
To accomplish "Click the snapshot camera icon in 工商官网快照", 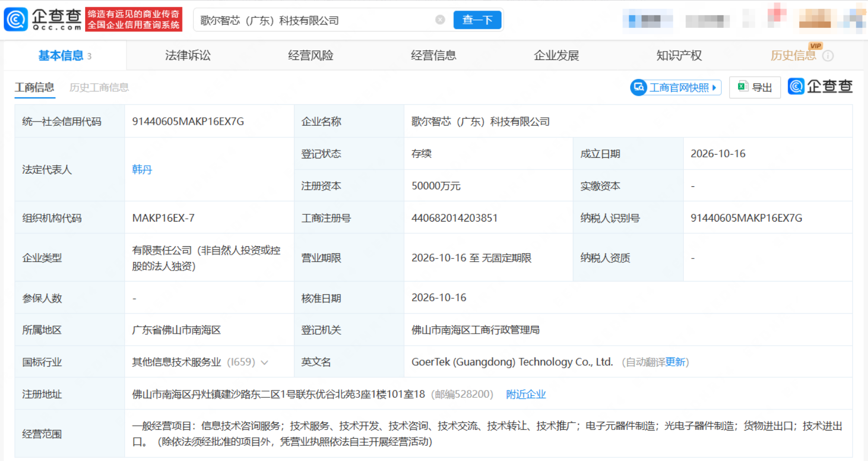I will click(639, 87).
